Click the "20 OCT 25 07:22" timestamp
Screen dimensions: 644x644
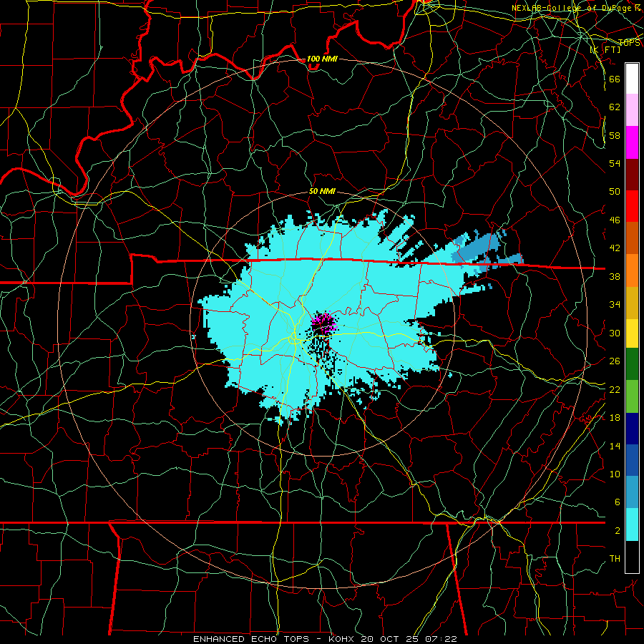coord(409,639)
